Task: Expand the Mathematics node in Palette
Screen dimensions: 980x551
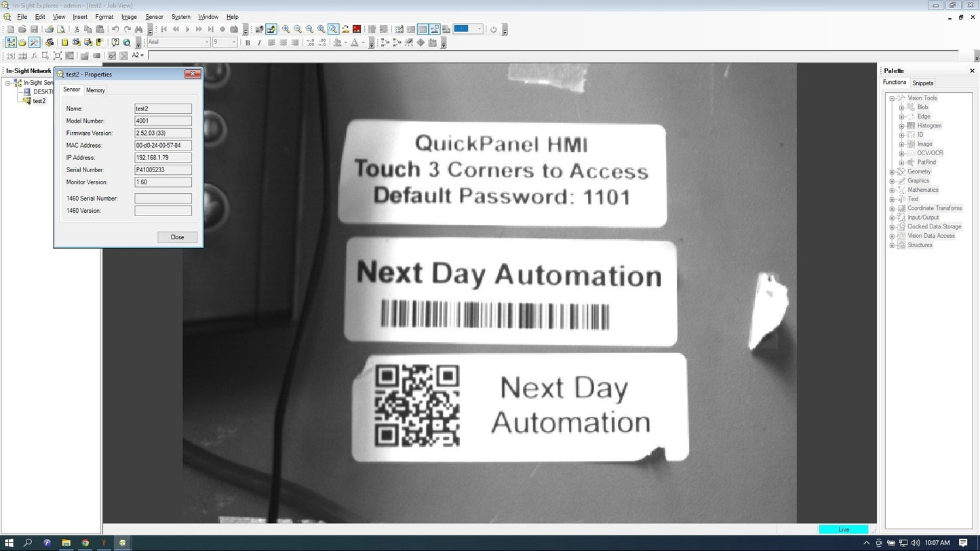Action: pyautogui.click(x=893, y=190)
